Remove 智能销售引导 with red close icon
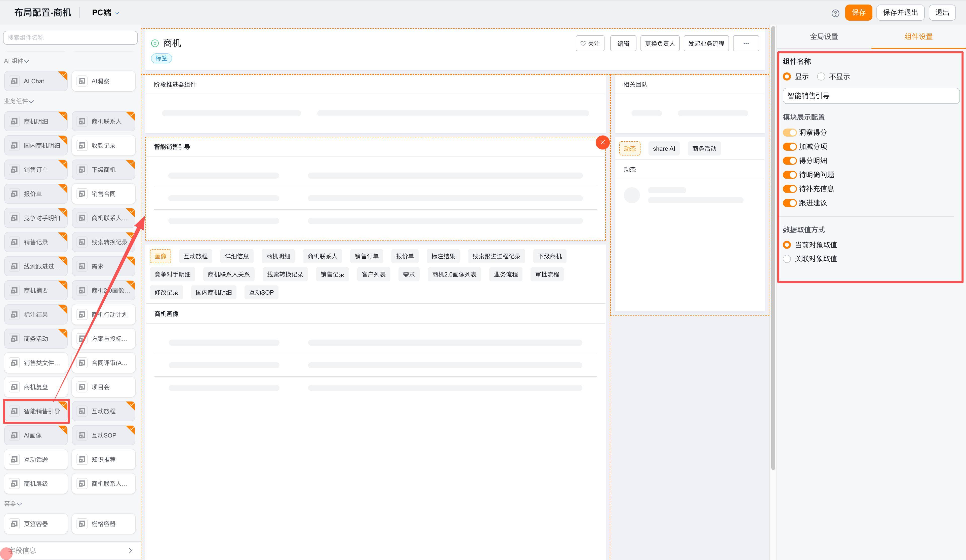Image resolution: width=966 pixels, height=560 pixels. click(x=602, y=142)
